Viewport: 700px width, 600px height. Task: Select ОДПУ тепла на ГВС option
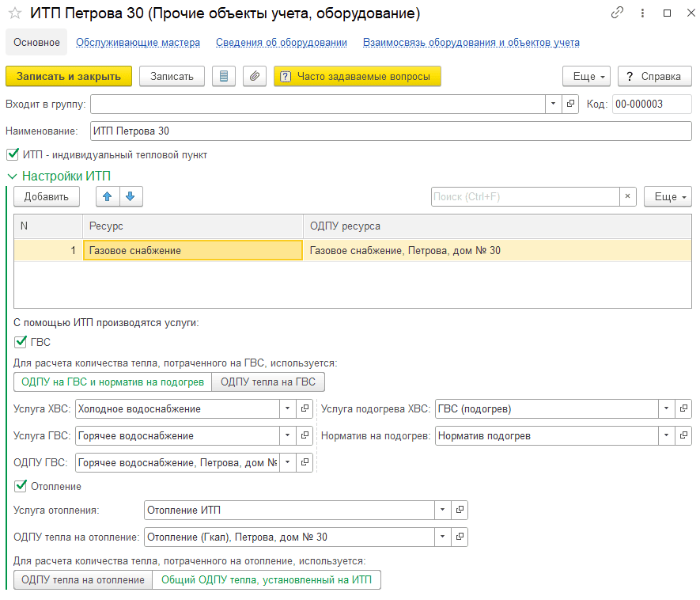click(x=268, y=382)
